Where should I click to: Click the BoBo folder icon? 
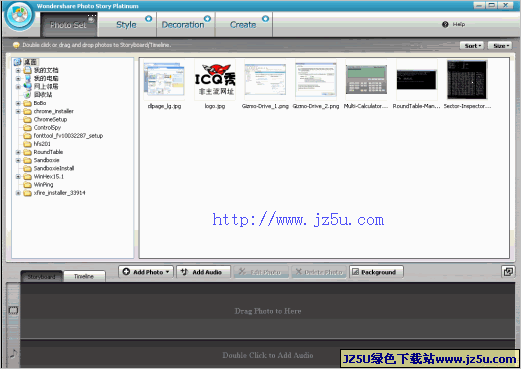click(28, 103)
